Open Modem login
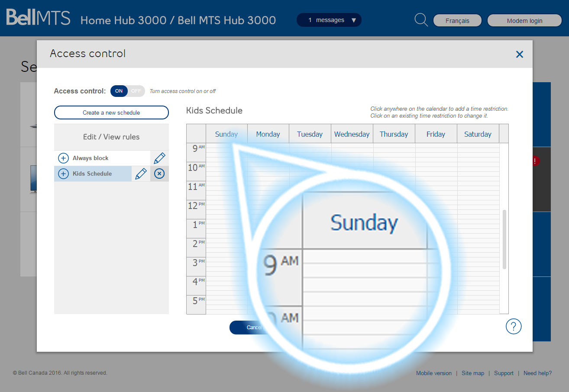This screenshot has height=392, width=569. click(524, 21)
